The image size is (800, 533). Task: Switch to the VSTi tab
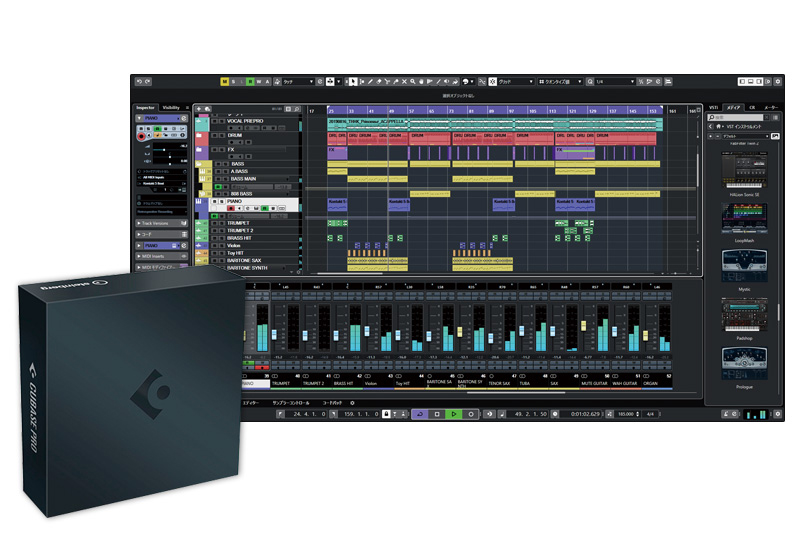pos(714,107)
